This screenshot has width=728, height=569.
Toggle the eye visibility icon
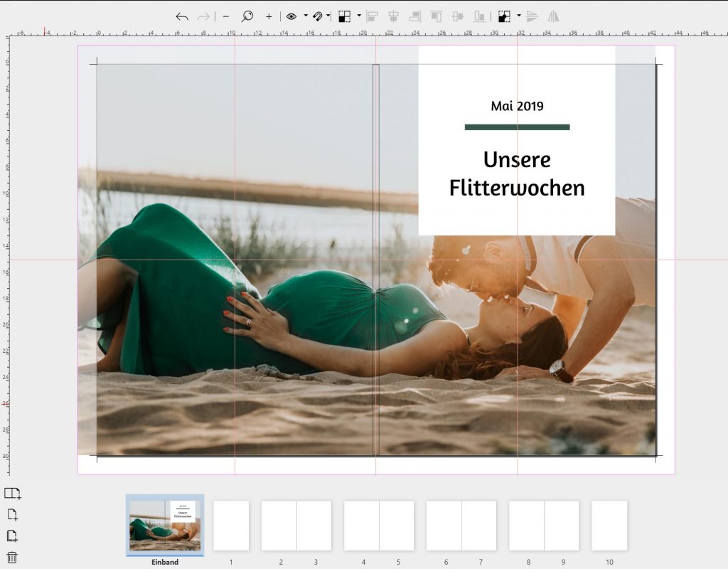(291, 16)
